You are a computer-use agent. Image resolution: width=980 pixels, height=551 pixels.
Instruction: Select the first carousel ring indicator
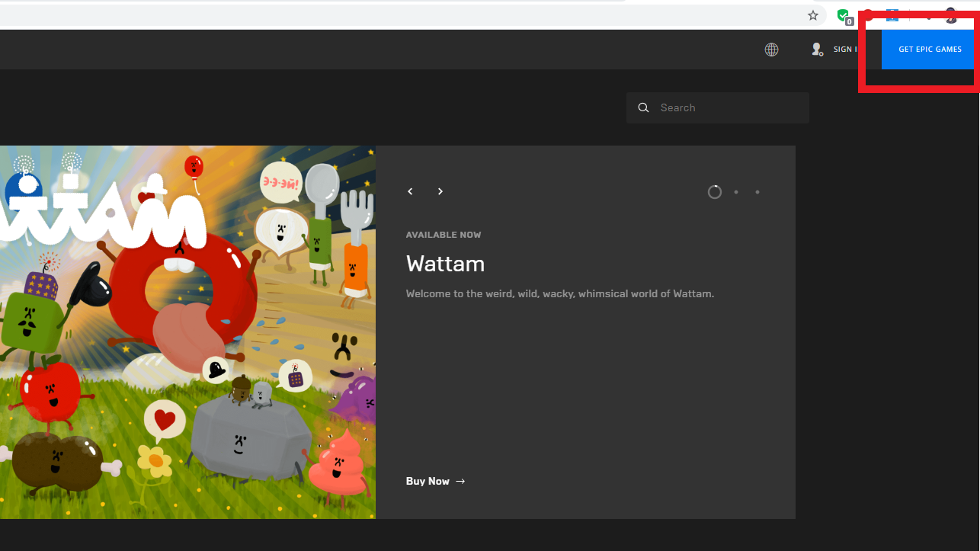click(715, 192)
